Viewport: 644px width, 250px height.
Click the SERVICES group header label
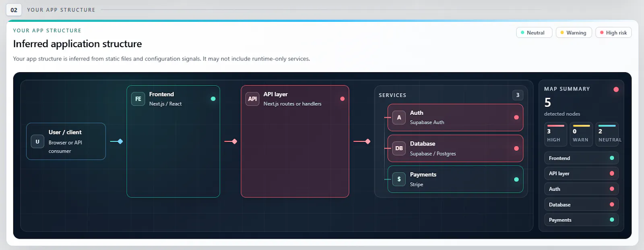(x=392, y=95)
